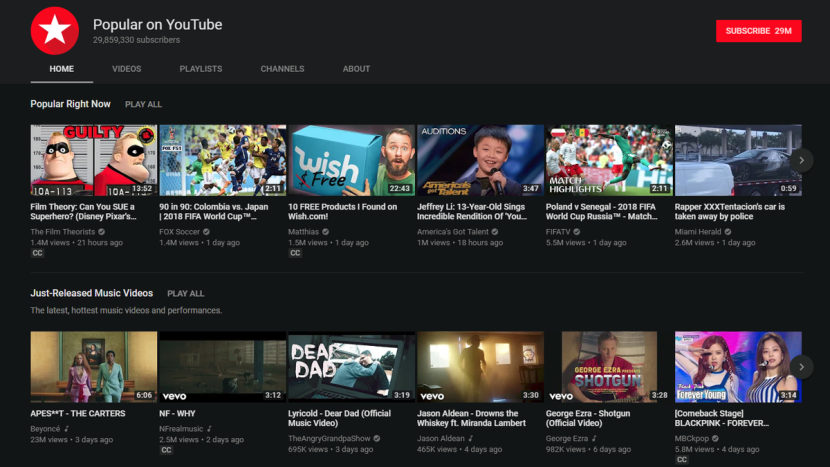The image size is (830, 467).
Task: Open the About tab
Action: coord(356,69)
